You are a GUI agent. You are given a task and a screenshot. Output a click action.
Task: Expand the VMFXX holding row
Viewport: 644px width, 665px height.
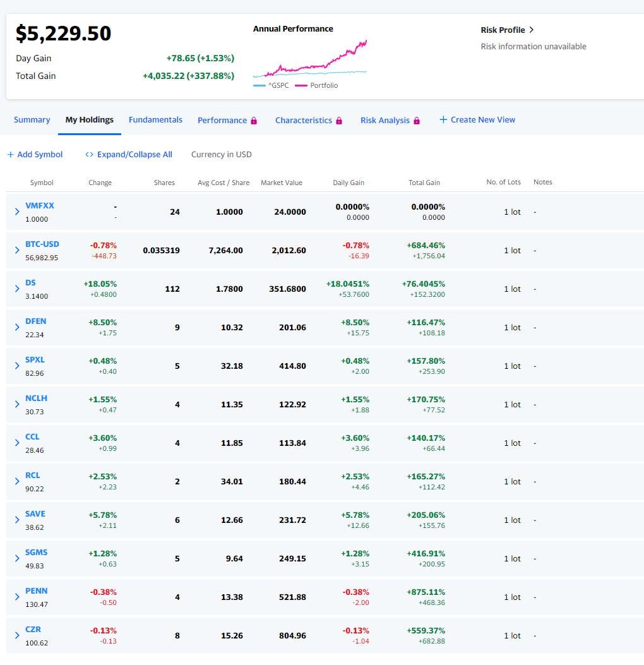[17, 212]
